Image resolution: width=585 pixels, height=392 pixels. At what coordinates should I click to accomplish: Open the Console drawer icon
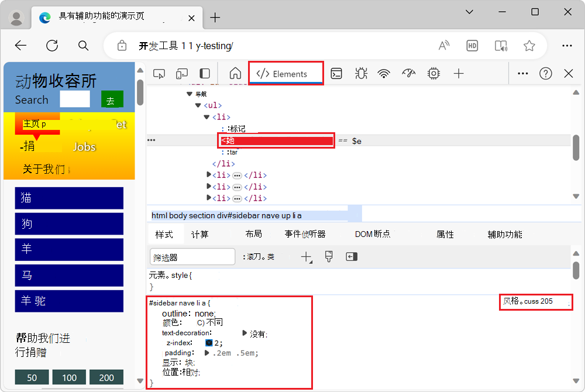click(x=336, y=73)
